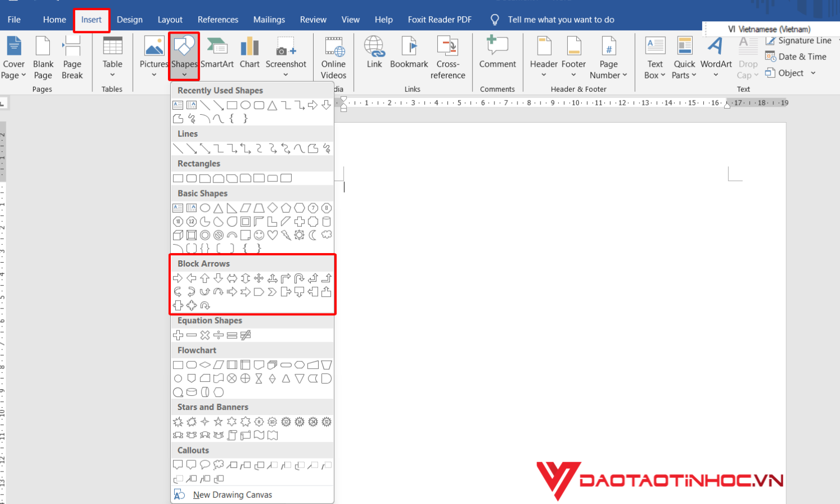Switch to the Design tab
This screenshot has width=840, height=504.
(130, 20)
